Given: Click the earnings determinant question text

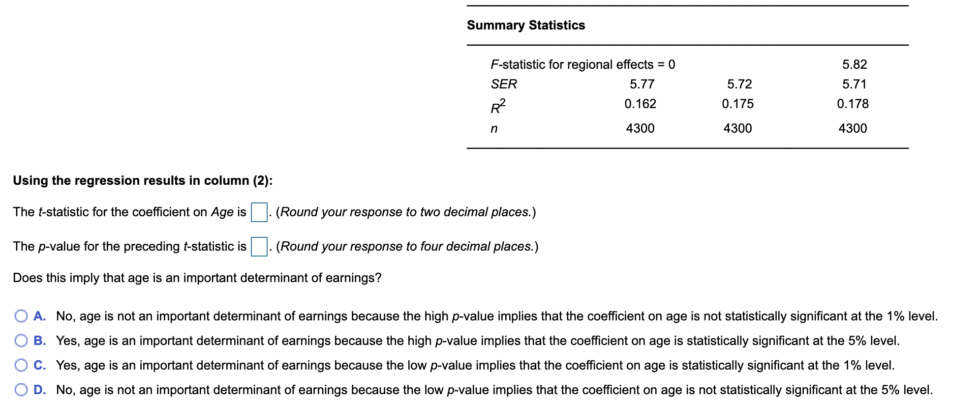Looking at the screenshot, I should click(x=197, y=277).
